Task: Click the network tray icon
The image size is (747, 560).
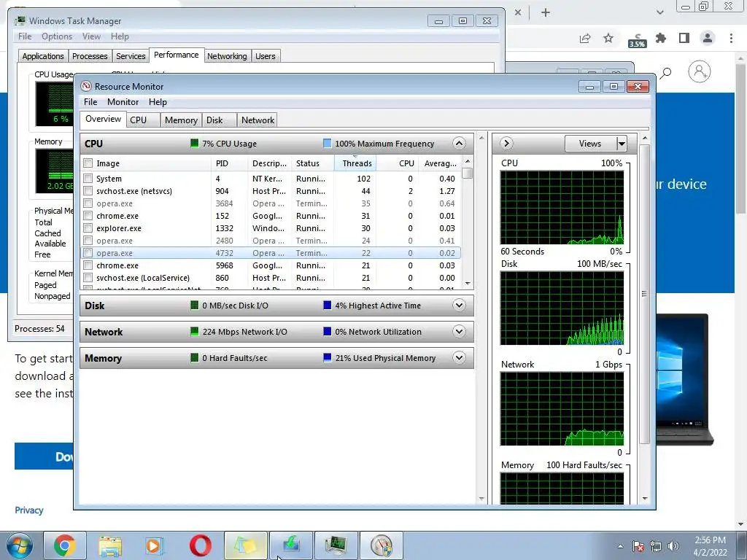Action: 656,546
